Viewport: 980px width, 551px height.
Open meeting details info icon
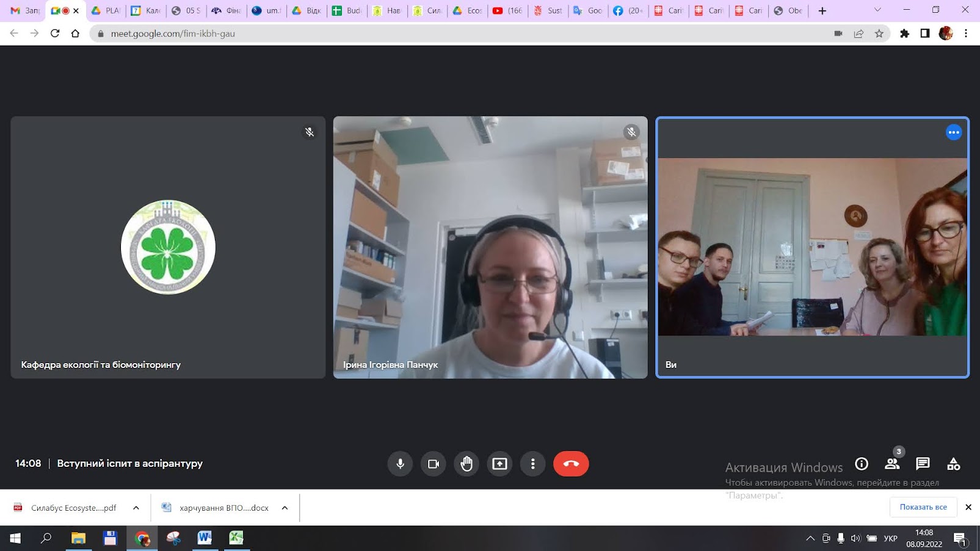point(862,464)
